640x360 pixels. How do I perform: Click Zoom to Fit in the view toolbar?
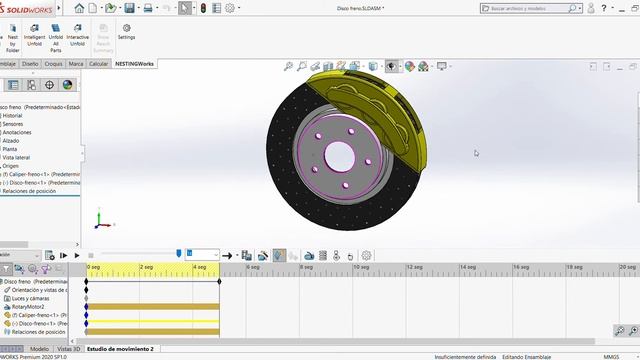(x=288, y=66)
